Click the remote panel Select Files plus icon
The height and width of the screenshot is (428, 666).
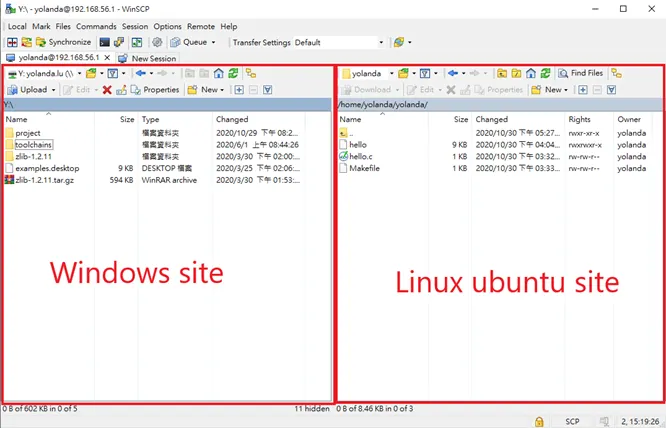(583, 90)
